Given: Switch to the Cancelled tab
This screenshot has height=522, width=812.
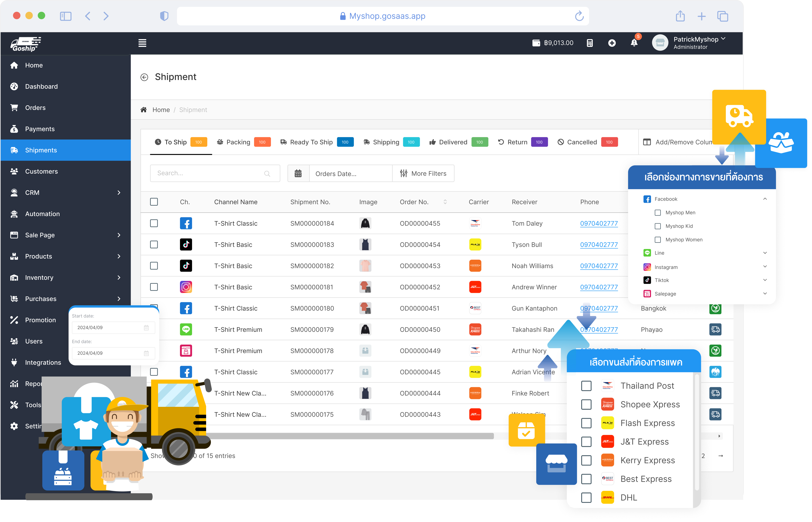Looking at the screenshot, I should point(587,142).
